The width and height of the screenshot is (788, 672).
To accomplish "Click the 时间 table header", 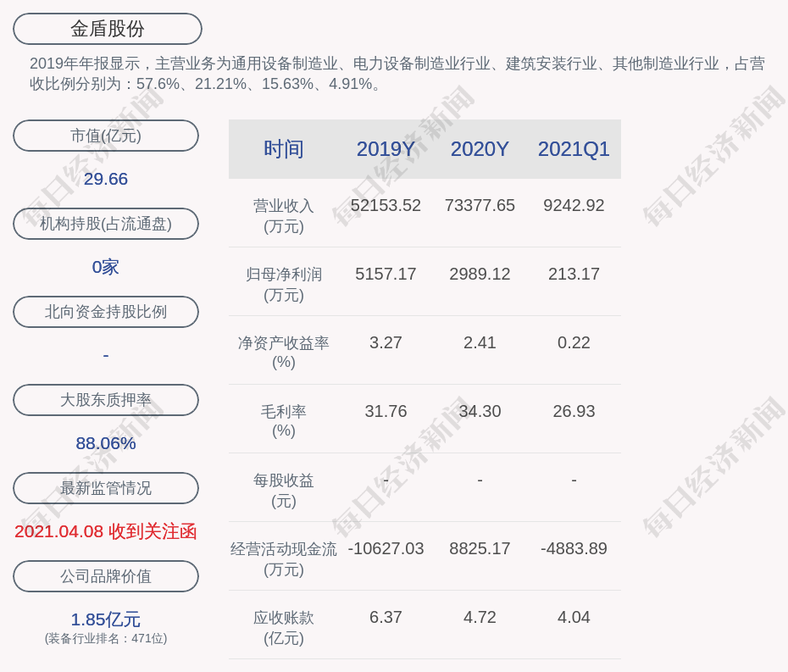I will 283,149.
